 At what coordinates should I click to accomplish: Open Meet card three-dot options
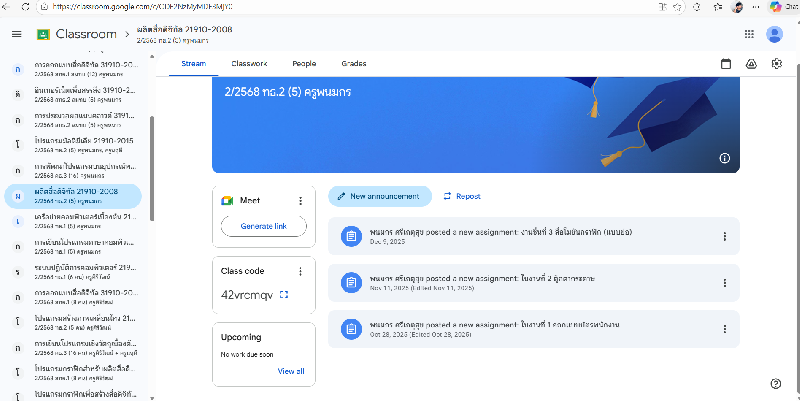(x=300, y=201)
